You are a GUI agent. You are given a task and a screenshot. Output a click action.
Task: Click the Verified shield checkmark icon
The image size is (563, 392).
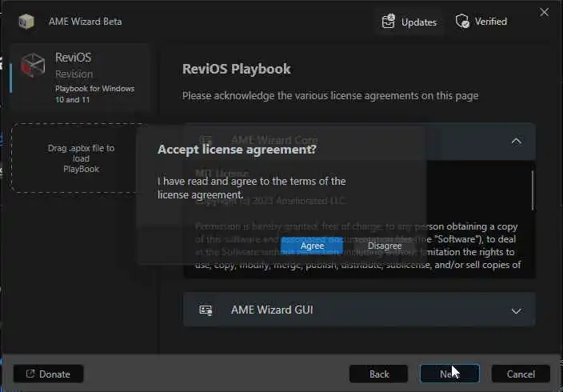pos(462,21)
